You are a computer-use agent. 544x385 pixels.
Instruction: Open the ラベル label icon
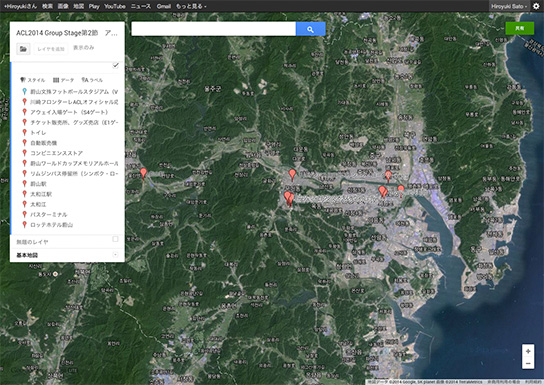[84, 80]
